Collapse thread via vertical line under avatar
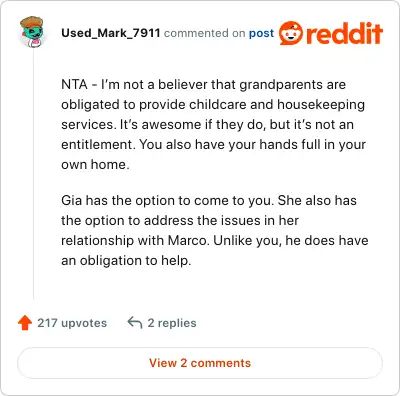This screenshot has width=400, height=396. [33, 173]
